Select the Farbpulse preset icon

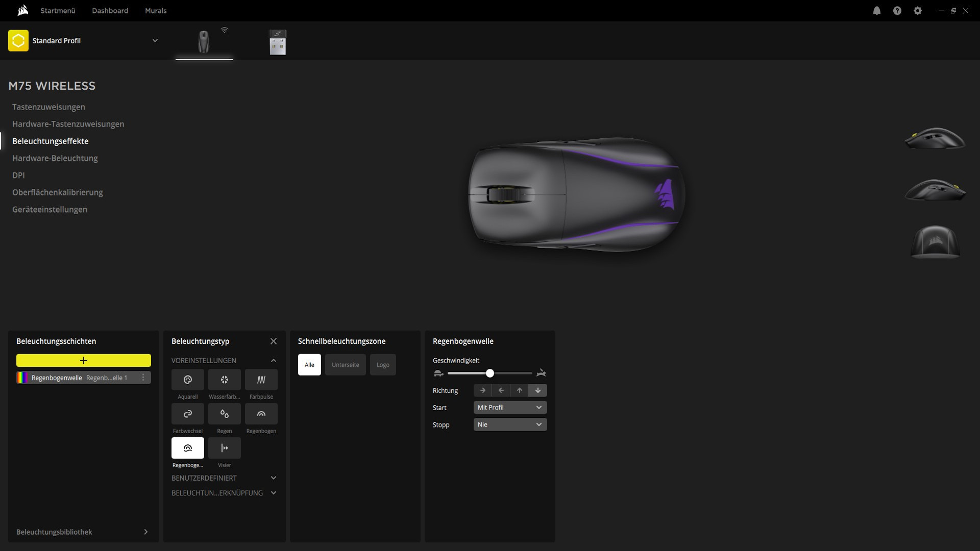[261, 380]
